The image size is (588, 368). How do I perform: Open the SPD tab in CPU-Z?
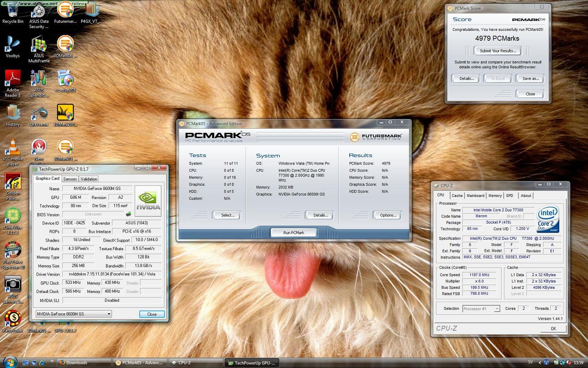pos(510,196)
